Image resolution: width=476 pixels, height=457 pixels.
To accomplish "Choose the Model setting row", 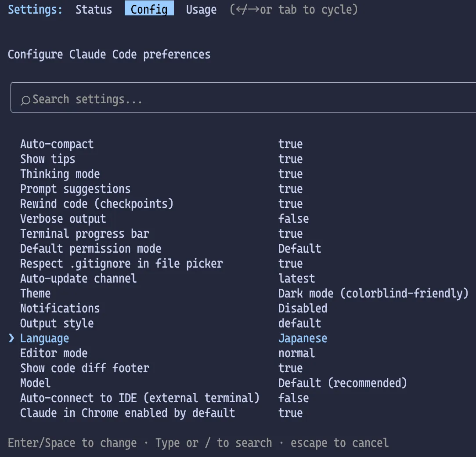I will click(x=35, y=383).
